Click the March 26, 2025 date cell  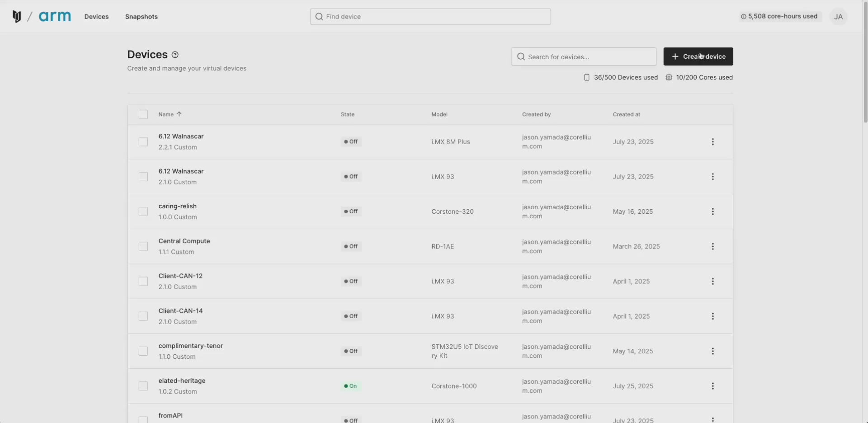636,246
